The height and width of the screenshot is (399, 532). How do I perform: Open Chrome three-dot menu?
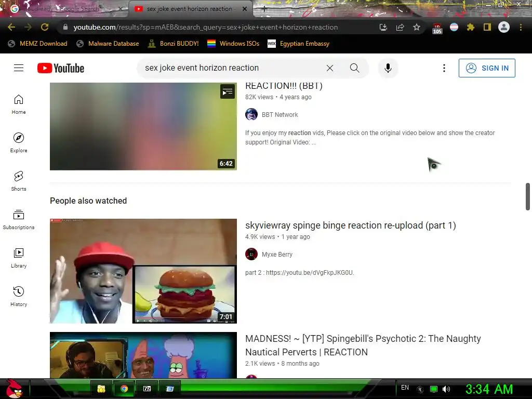[521, 27]
